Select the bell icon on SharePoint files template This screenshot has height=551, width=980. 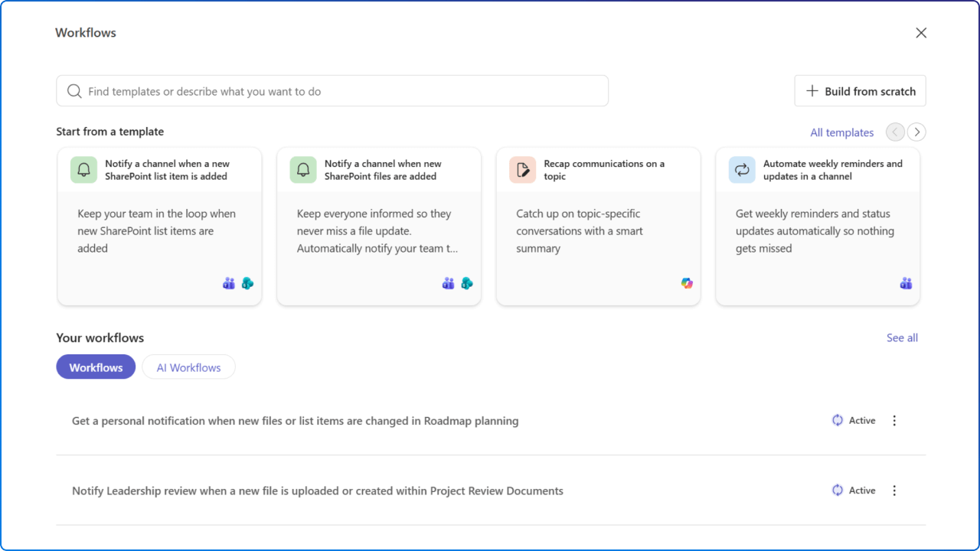click(303, 169)
